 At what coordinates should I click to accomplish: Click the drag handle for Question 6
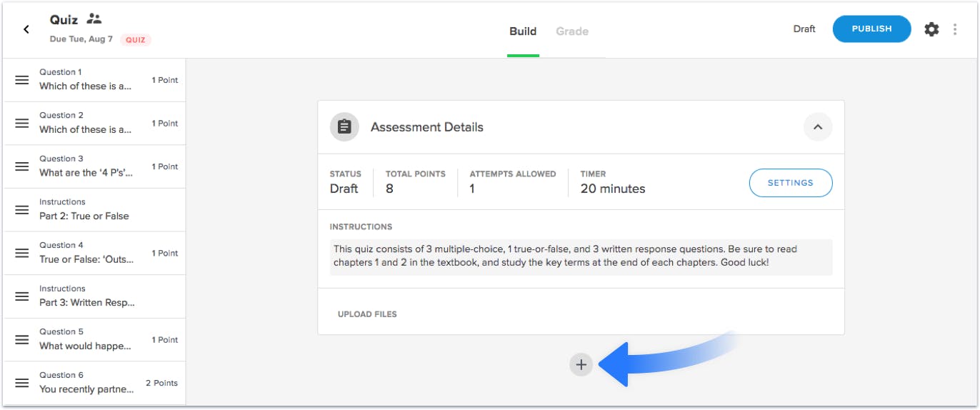(22, 383)
